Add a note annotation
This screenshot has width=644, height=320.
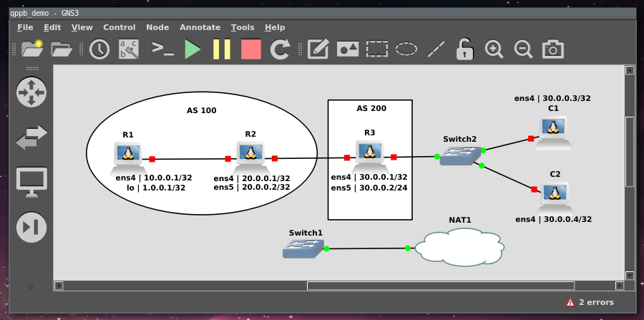318,49
